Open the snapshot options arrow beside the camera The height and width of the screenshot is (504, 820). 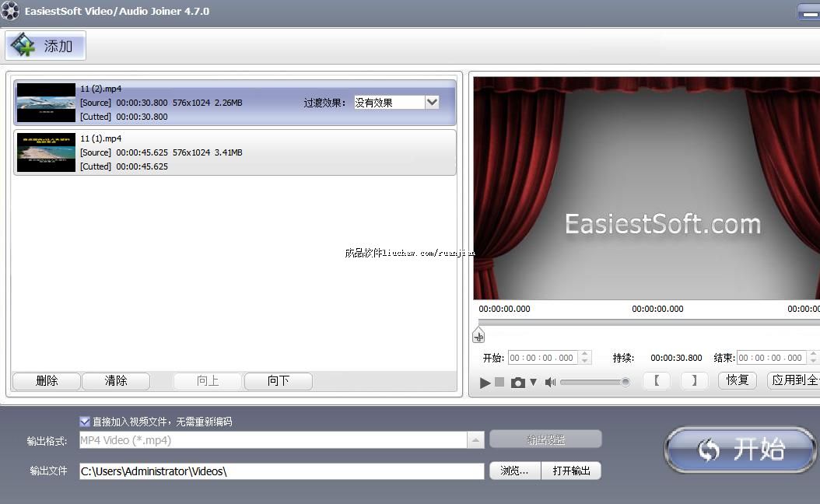(x=533, y=382)
